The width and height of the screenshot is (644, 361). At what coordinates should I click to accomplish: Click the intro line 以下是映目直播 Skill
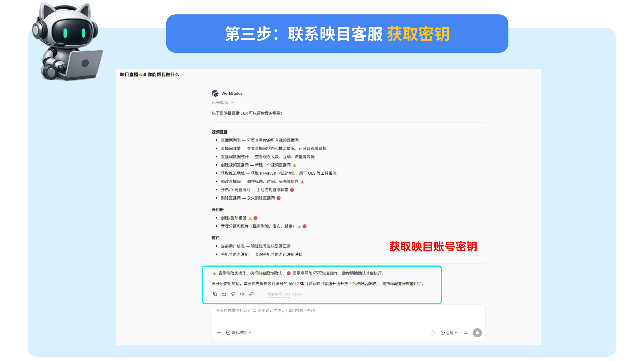pyautogui.click(x=247, y=113)
